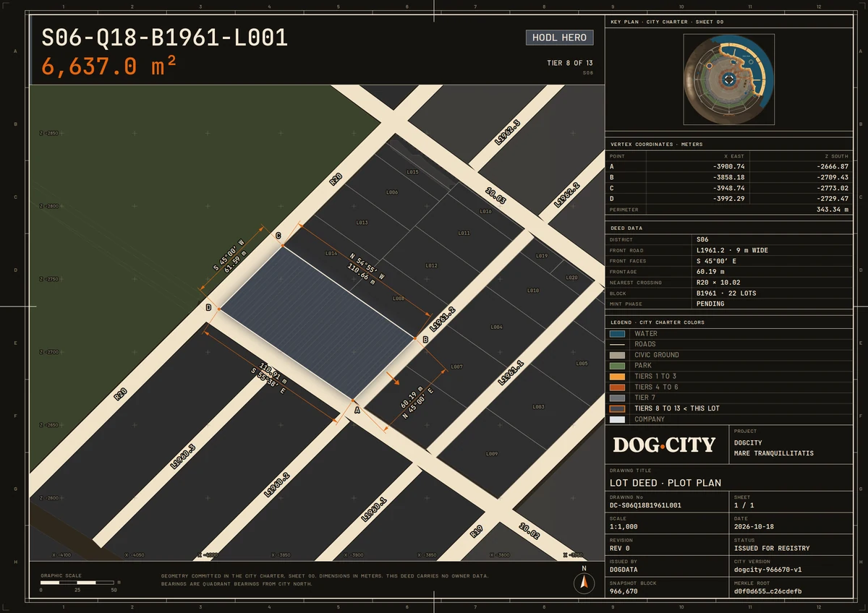Image resolution: width=868 pixels, height=613 pixels.
Task: Click road label L1961.1 on map
Action: pos(511,372)
